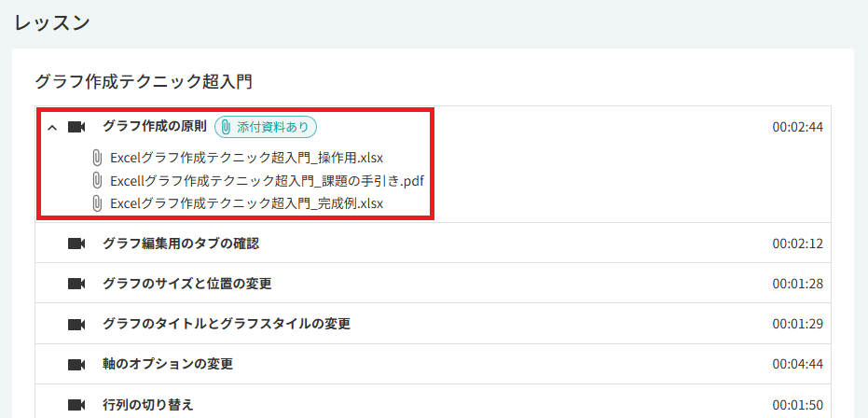Click the 添付資料あり badge
Viewport: 868px width, 418px height.
click(265, 127)
